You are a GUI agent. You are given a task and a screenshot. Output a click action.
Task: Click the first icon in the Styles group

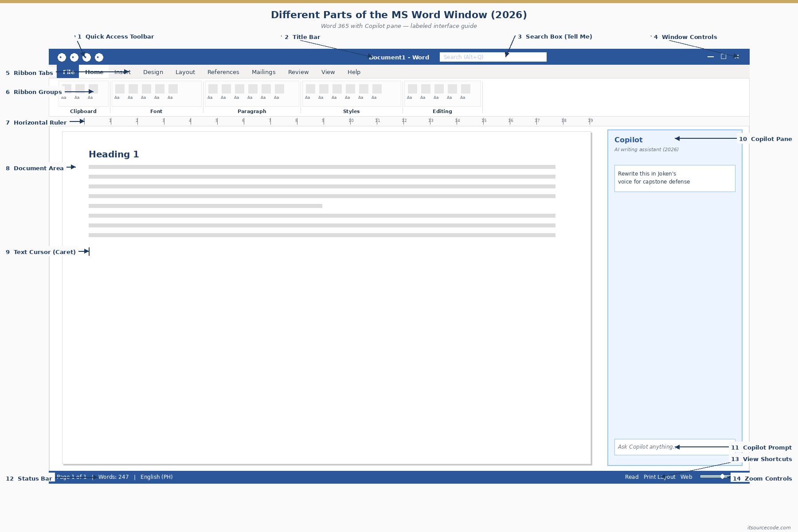pos(310,89)
